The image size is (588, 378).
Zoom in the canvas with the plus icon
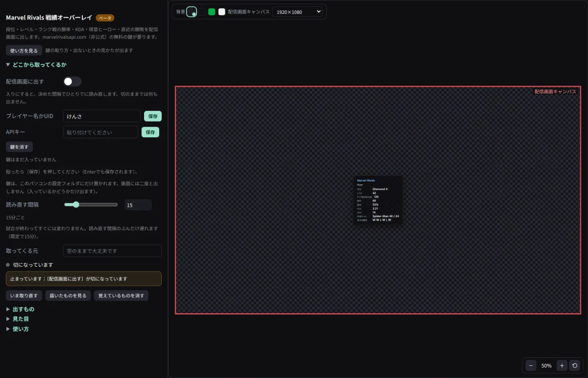click(x=562, y=365)
